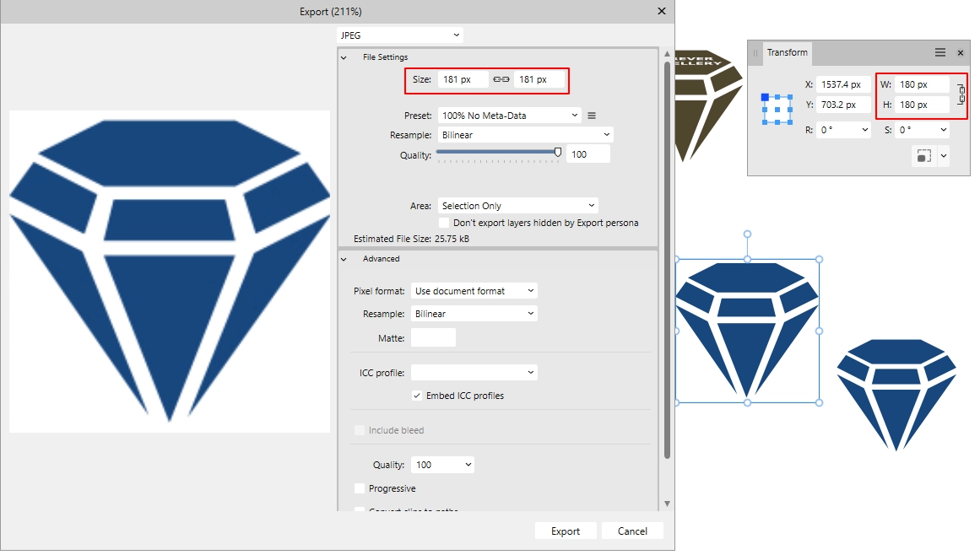Viewport: 980px width, 555px height.
Task: Select the anchor point grid in Transform
Action: (x=777, y=110)
